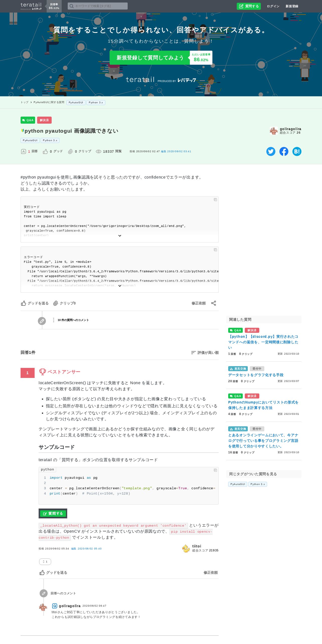Open tiitoi profile name link
The image size is (322, 644).
[197, 546]
